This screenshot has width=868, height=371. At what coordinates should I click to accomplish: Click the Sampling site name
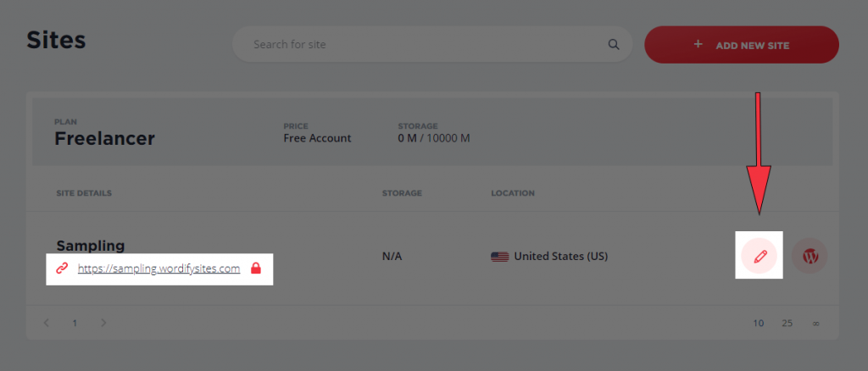click(x=91, y=246)
